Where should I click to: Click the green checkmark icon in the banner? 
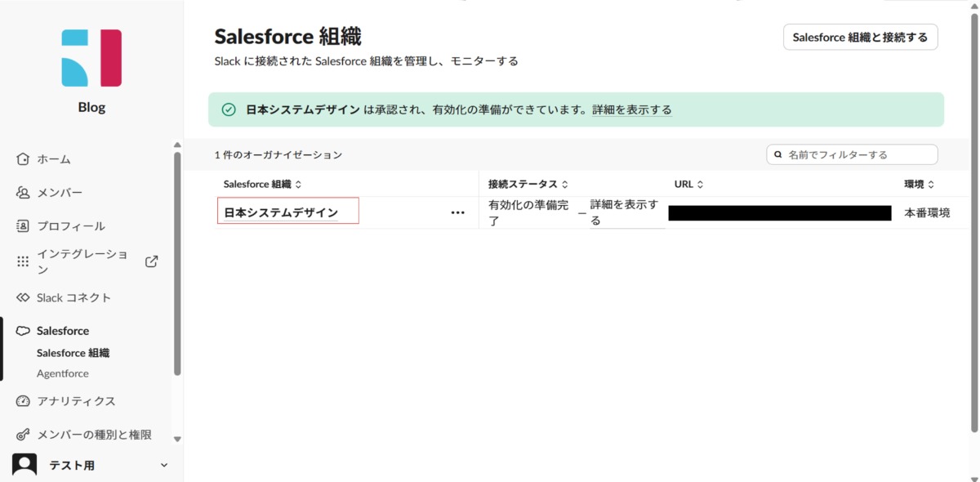pyautogui.click(x=229, y=109)
